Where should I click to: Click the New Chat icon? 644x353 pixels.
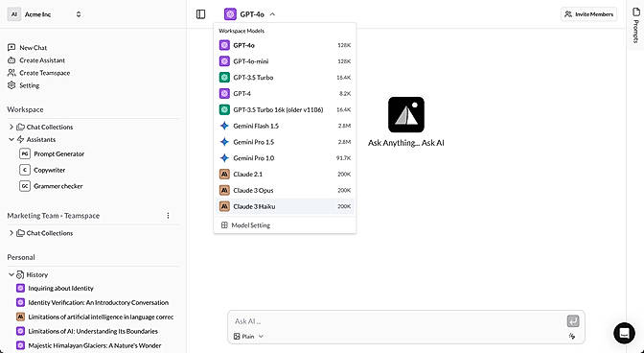11,48
